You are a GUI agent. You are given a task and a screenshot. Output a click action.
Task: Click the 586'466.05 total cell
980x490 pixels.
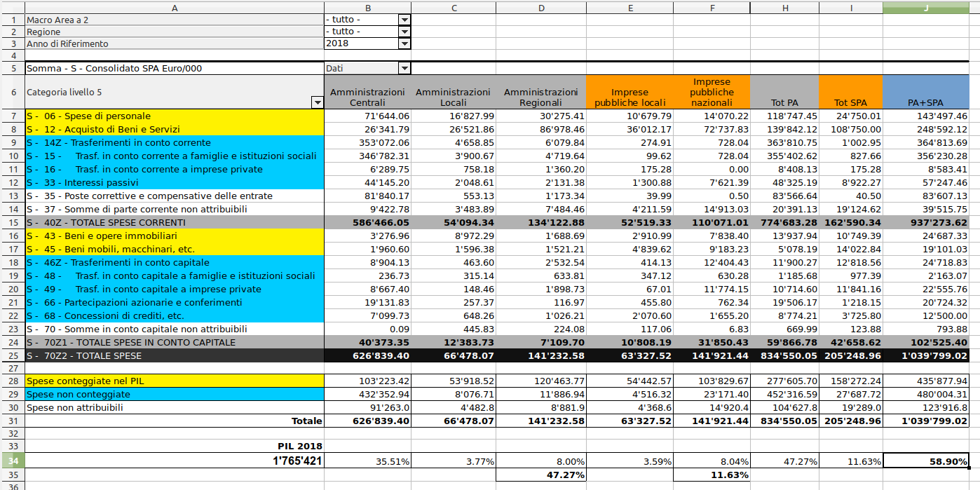coord(368,222)
